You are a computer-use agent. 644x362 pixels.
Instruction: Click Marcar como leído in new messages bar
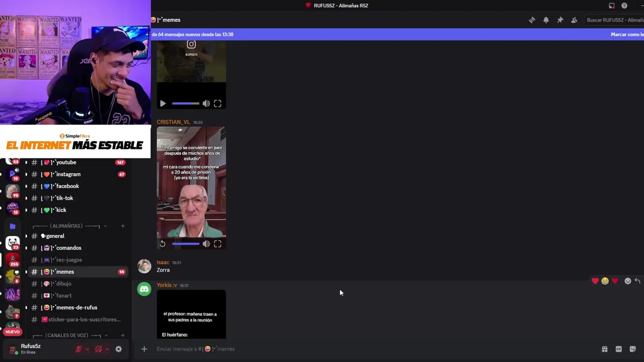[x=627, y=34]
